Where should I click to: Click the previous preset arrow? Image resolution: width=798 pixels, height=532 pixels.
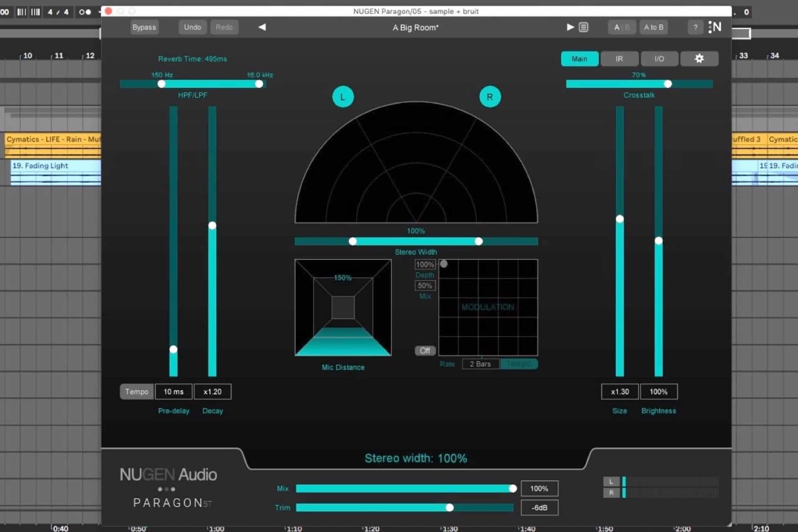262,27
